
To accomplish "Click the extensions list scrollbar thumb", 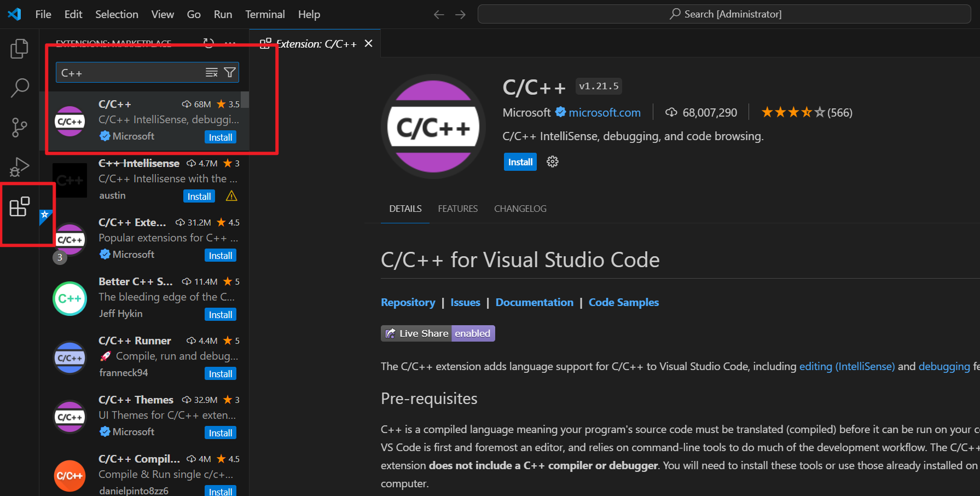I will (x=245, y=100).
